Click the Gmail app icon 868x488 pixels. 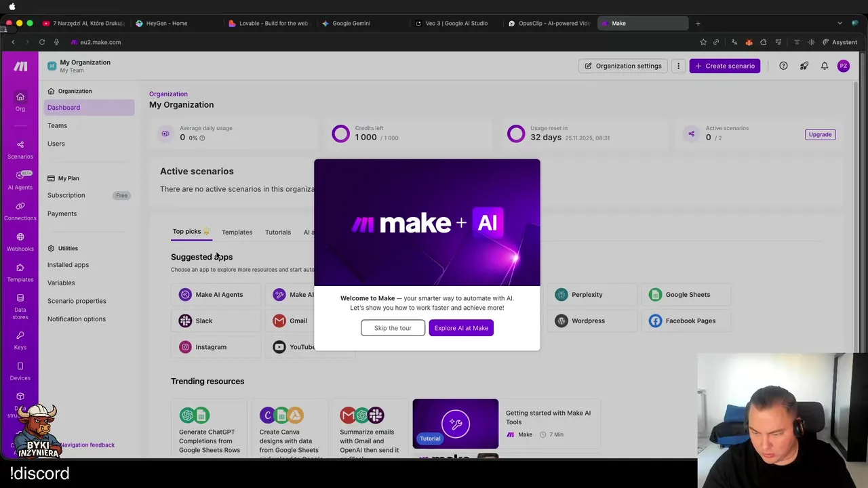[x=279, y=321]
